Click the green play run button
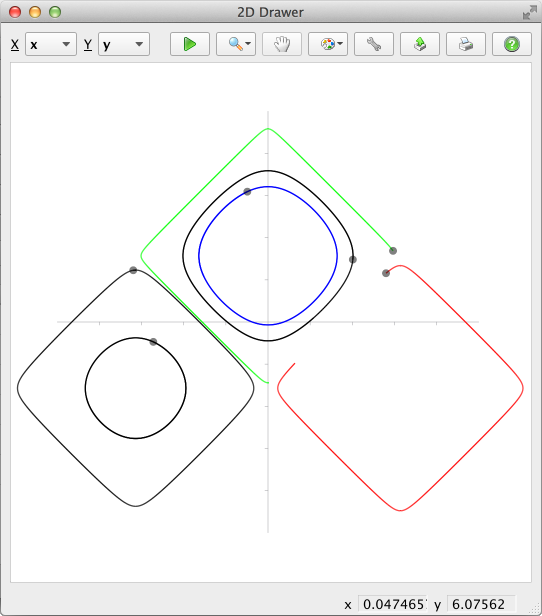Image resolution: width=542 pixels, height=616 pixels. (190, 44)
